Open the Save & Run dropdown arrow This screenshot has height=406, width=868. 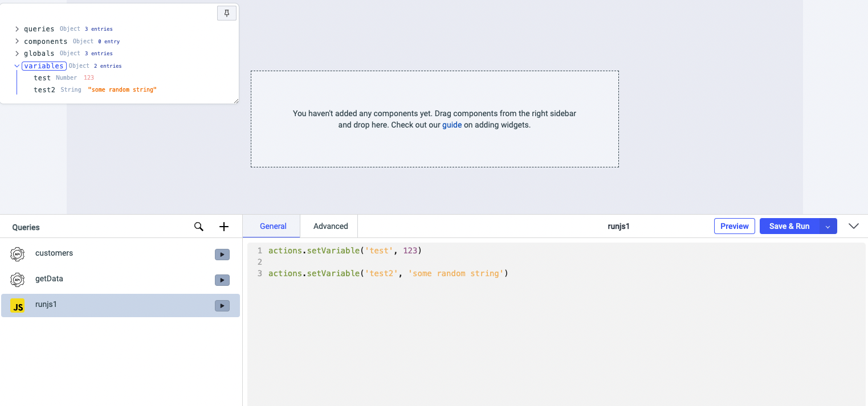(x=828, y=227)
